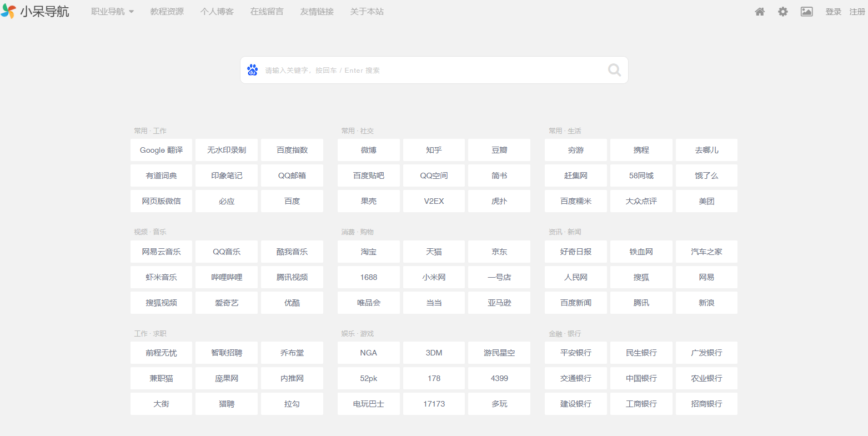Open the 中国银行 tile
This screenshot has height=436, width=868.
(641, 378)
